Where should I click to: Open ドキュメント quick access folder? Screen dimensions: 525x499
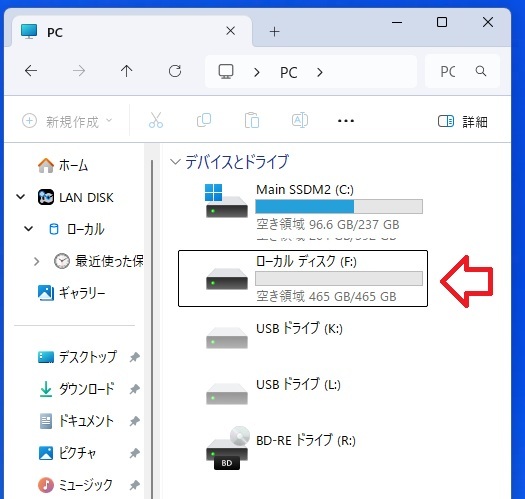(x=77, y=421)
